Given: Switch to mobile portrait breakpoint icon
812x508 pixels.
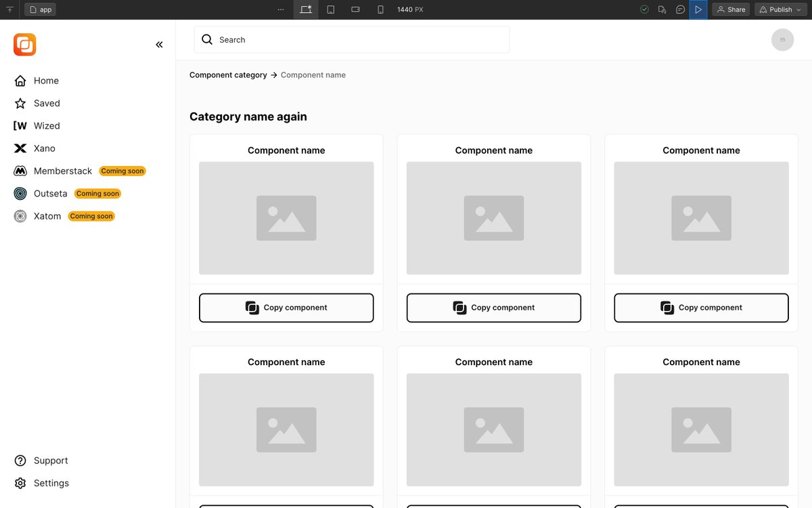Looking at the screenshot, I should click(x=380, y=9).
